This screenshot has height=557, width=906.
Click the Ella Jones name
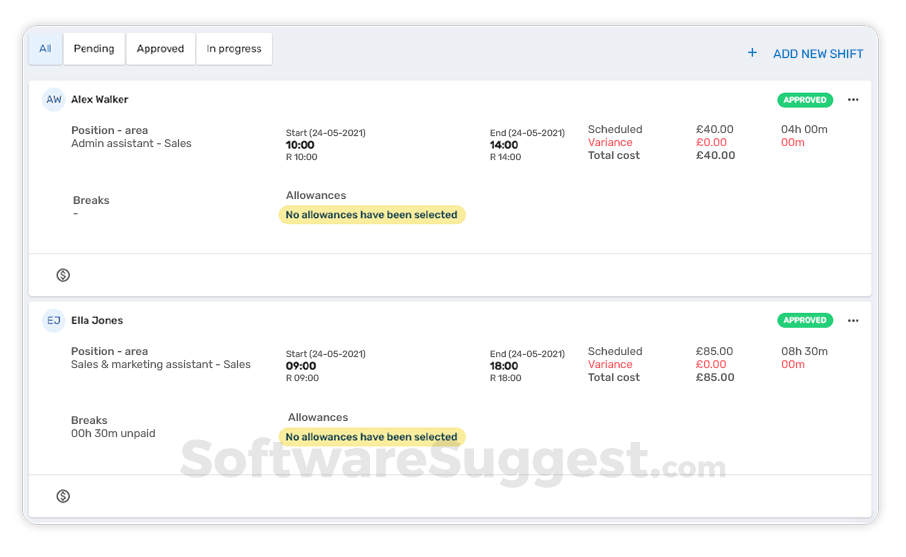click(97, 321)
